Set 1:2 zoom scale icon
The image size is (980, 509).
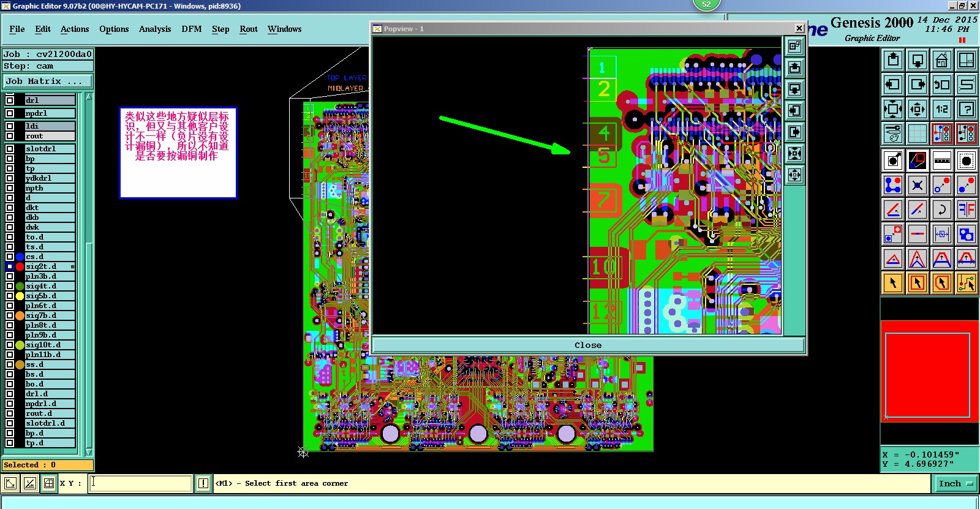tap(942, 109)
